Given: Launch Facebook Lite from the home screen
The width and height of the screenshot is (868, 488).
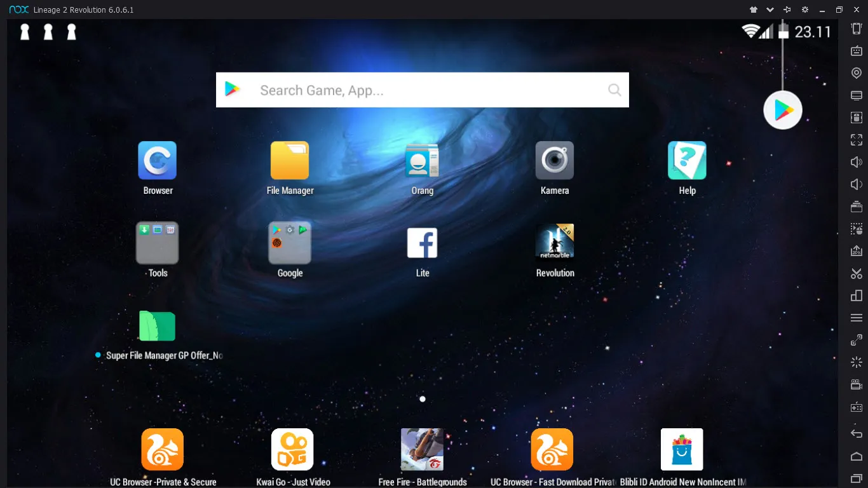Looking at the screenshot, I should [x=423, y=243].
